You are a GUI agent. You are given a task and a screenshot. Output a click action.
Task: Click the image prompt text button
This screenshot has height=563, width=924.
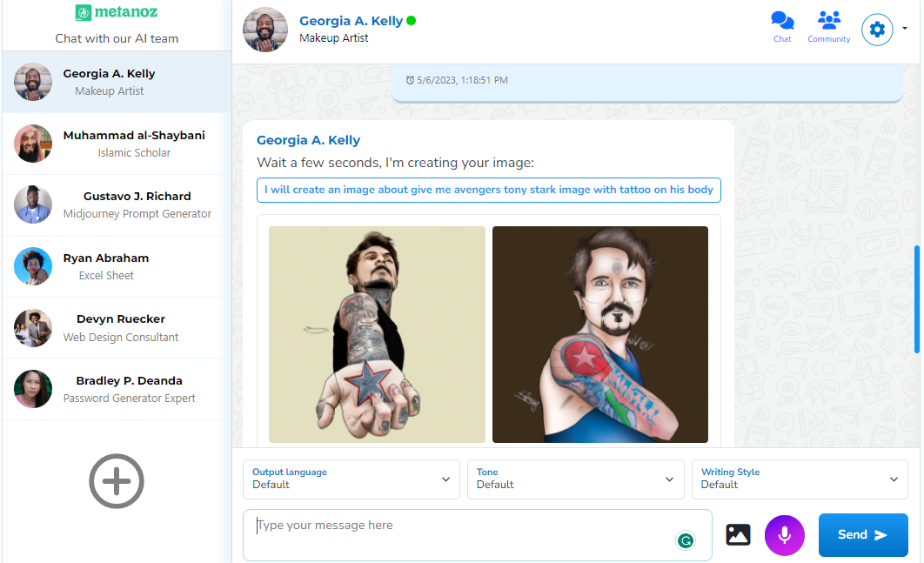[x=488, y=190]
